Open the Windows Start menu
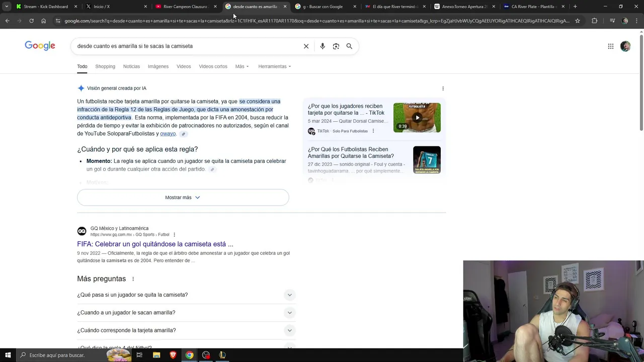Viewport: 644px width, 362px height. [x=8, y=355]
